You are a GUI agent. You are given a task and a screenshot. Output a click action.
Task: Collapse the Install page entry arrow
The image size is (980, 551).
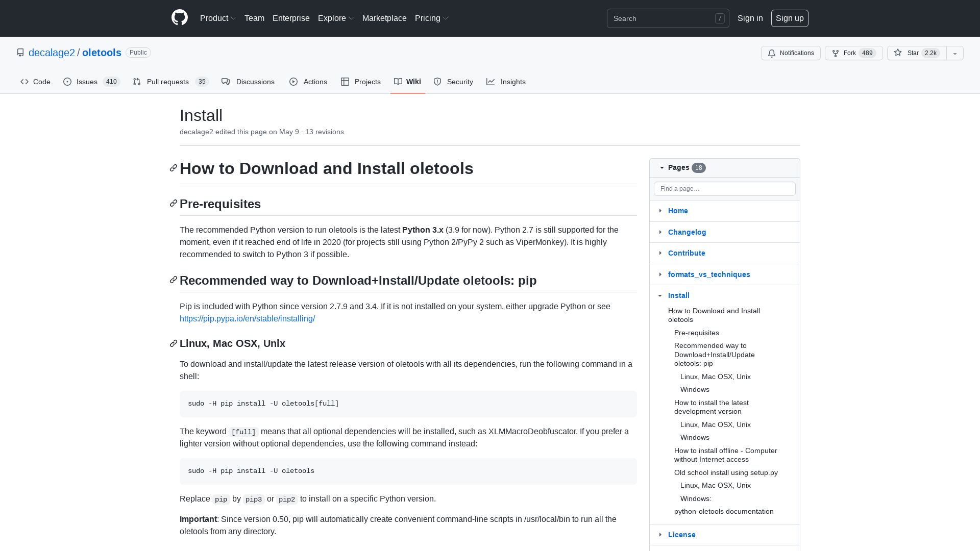coord(660,295)
